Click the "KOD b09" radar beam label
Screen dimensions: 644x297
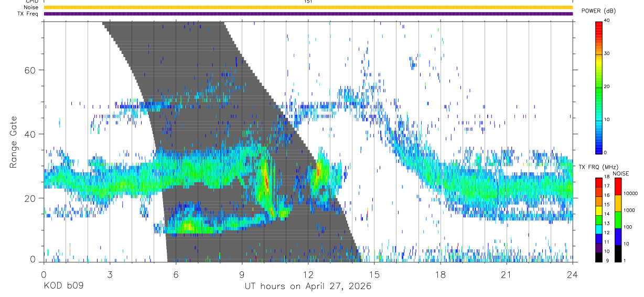pyautogui.click(x=63, y=287)
